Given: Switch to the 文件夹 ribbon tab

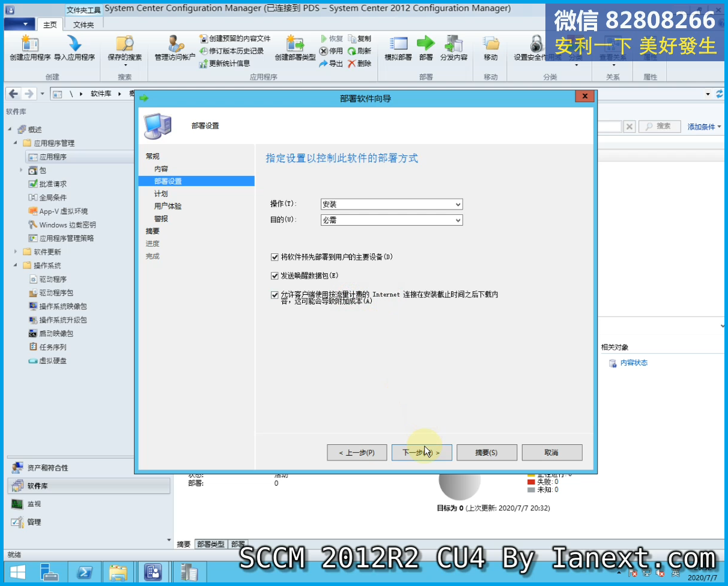Looking at the screenshot, I should click(83, 25).
